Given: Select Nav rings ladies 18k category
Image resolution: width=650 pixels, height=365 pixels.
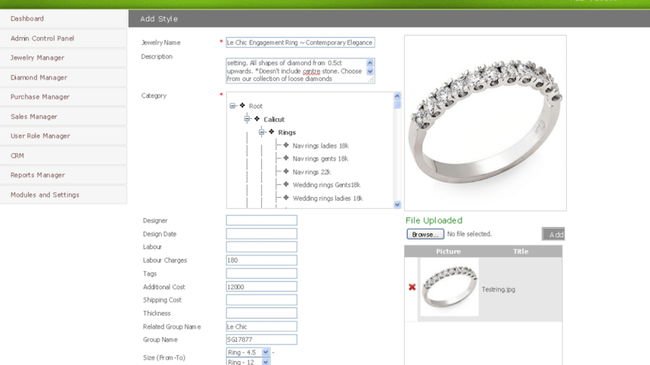Looking at the screenshot, I should click(321, 146).
